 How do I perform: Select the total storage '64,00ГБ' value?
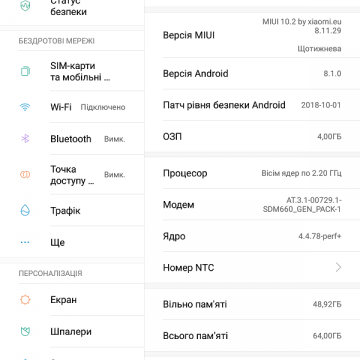tap(327, 336)
